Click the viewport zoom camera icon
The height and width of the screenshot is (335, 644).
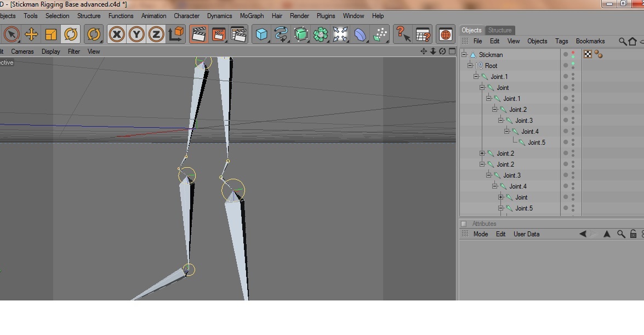[x=433, y=52]
